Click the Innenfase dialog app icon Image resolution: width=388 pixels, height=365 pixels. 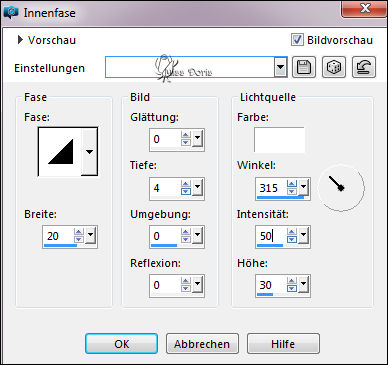tap(11, 12)
